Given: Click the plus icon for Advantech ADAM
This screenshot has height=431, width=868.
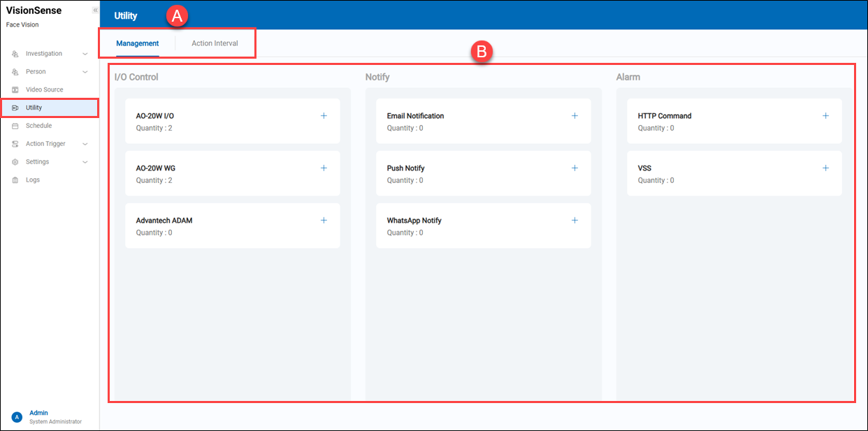Looking at the screenshot, I should pos(324,221).
